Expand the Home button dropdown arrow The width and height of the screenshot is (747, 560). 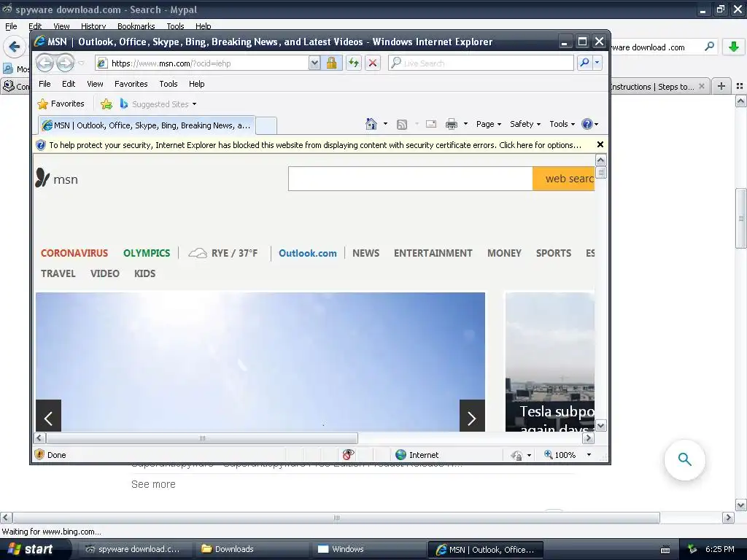(x=385, y=124)
